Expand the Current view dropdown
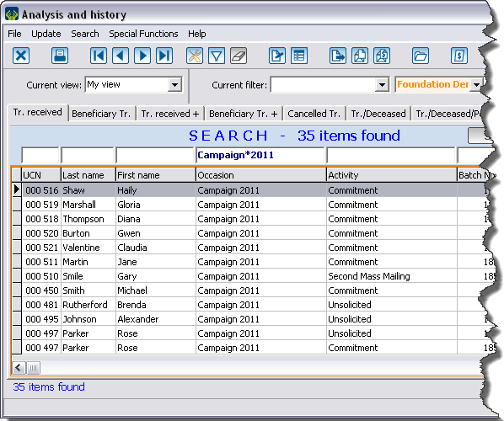This screenshot has width=504, height=421. (174, 85)
